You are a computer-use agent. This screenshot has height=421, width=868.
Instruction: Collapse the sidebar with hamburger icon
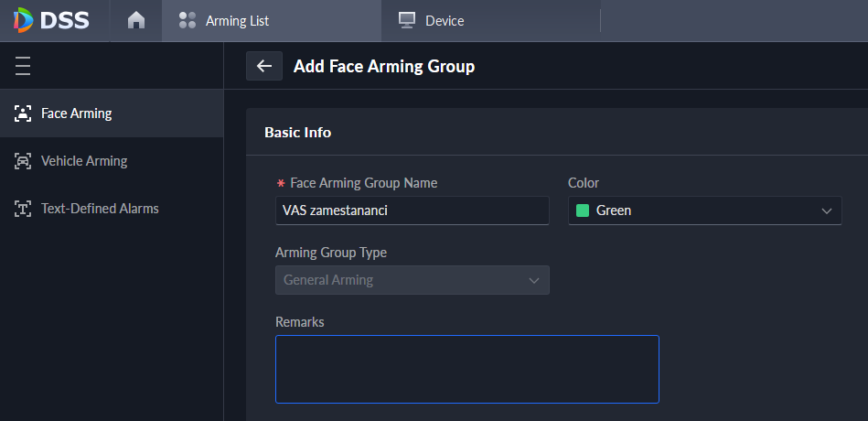pos(23,66)
